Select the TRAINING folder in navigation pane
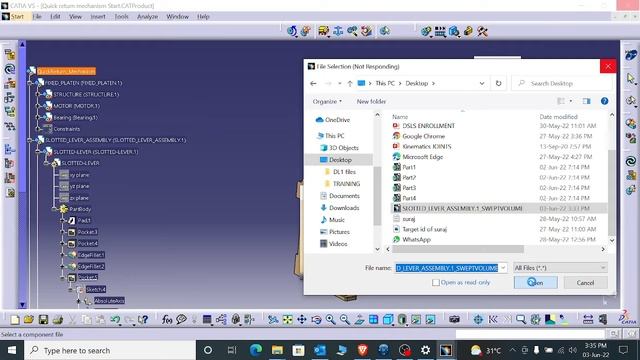Viewport: 640px width, 360px height. click(346, 184)
